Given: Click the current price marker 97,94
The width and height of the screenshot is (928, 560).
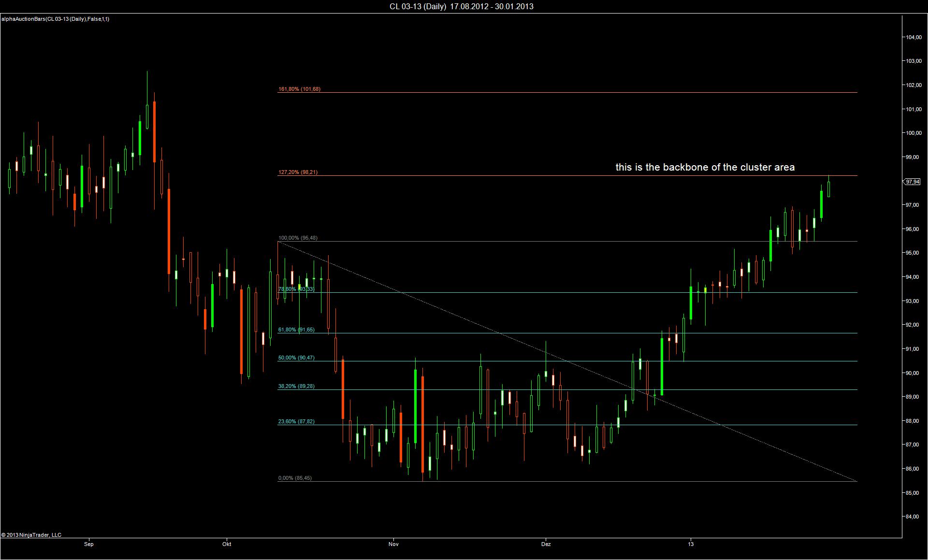Looking at the screenshot, I should (x=913, y=182).
